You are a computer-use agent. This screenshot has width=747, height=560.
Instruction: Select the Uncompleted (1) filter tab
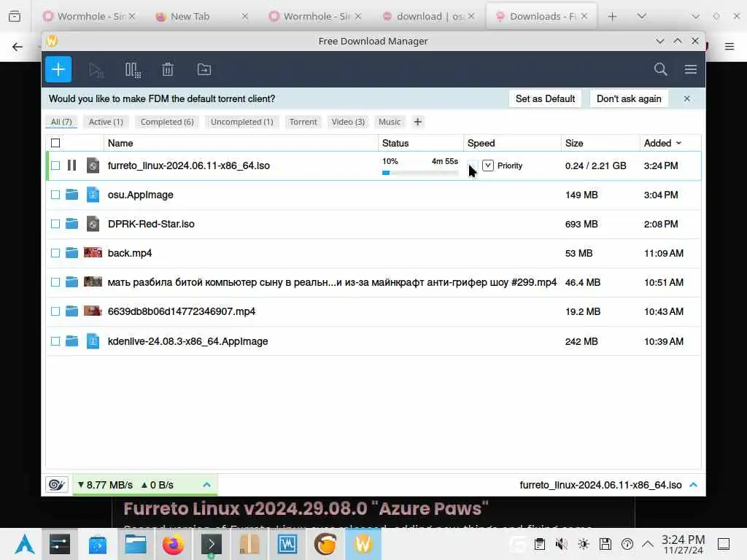[x=242, y=122]
